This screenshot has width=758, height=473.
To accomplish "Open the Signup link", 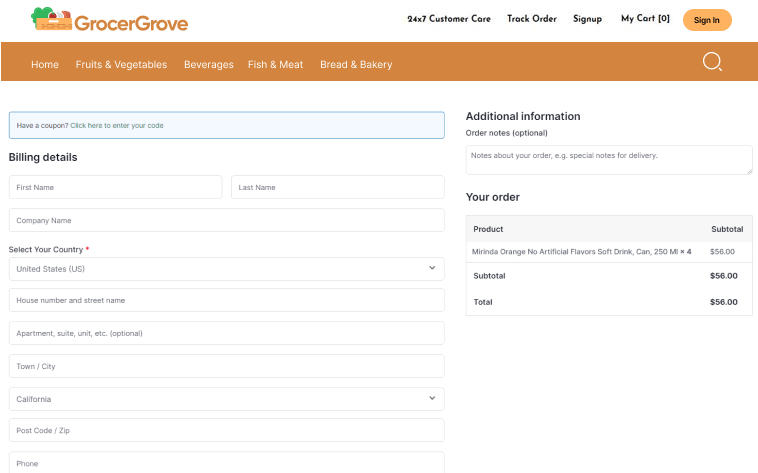I will tap(587, 19).
